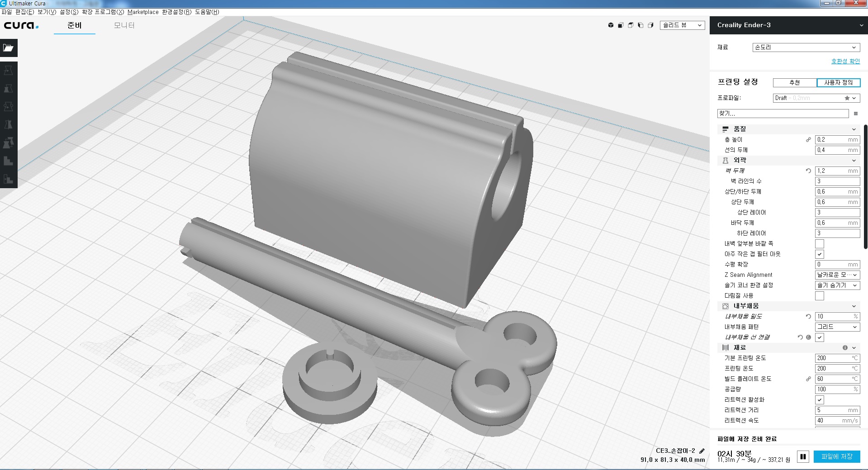Screen dimensions: 868x470
Task: Click the 내부채움 밀도 value field
Action: point(837,317)
